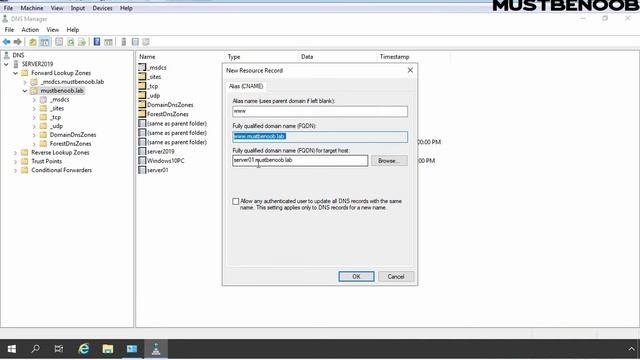640x360 pixels.
Task: Select mustbenoob.lab zone in tree
Action: click(62, 91)
